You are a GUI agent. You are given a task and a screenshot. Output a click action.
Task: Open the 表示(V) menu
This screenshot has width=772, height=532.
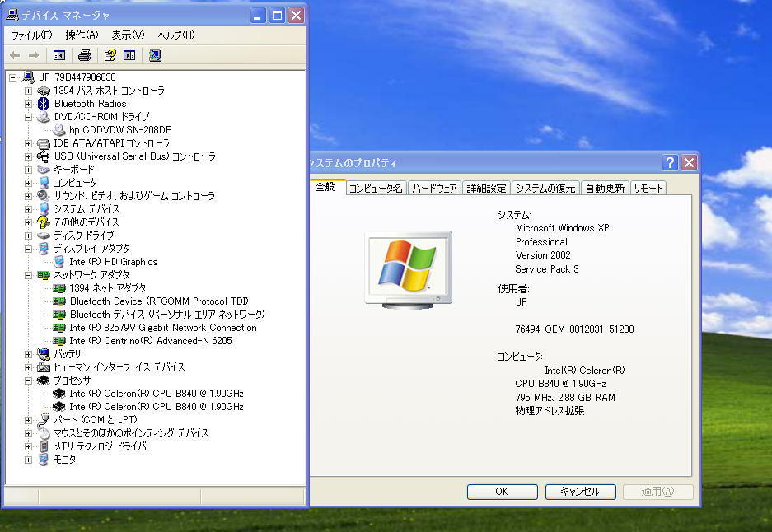(128, 35)
